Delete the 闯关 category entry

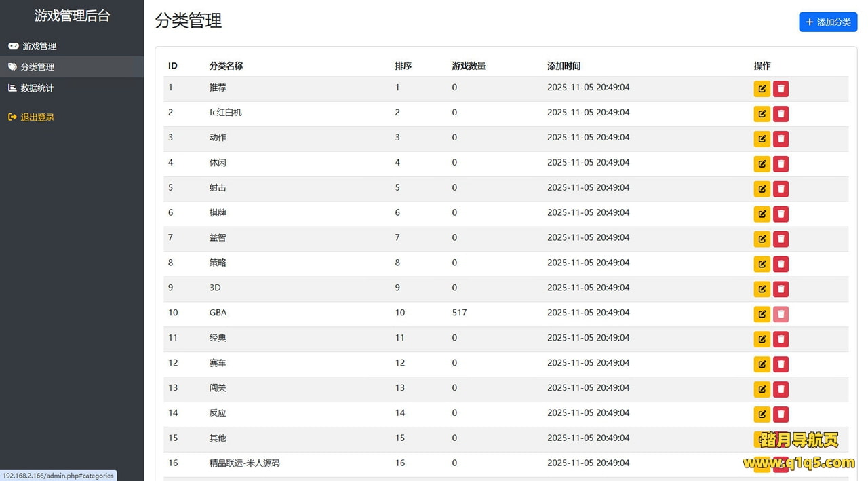coord(781,389)
